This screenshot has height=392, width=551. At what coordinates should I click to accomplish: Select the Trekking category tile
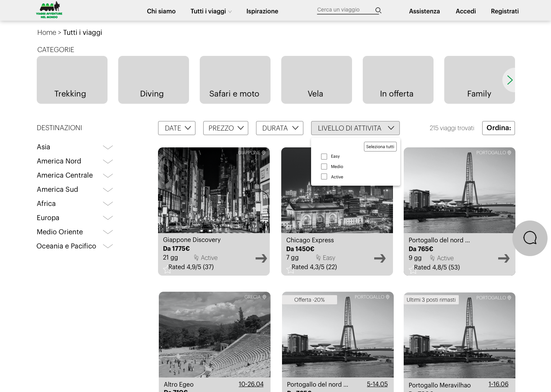tap(72, 80)
